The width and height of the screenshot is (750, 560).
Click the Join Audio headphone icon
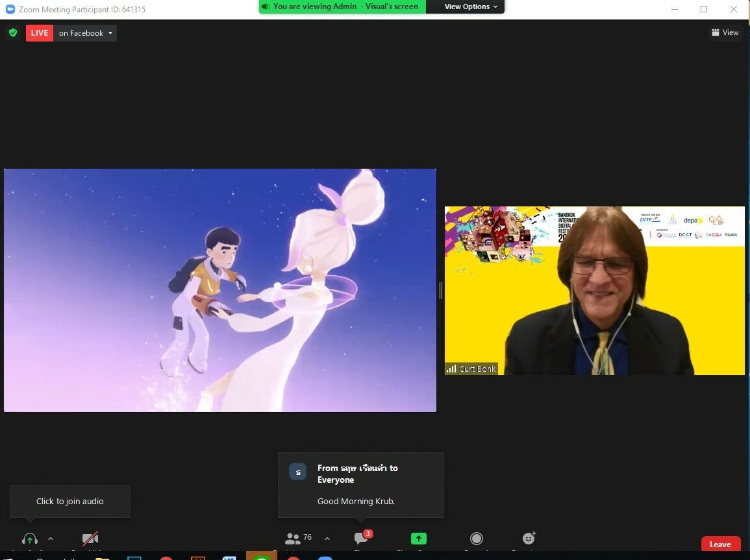tap(30, 539)
